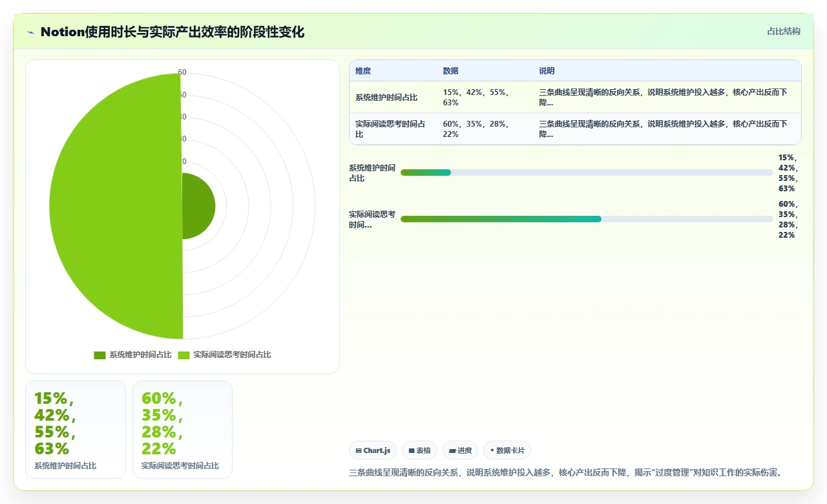This screenshot has height=504, width=827.
Task: Click the 占比结构 label in header
Action: click(x=784, y=31)
